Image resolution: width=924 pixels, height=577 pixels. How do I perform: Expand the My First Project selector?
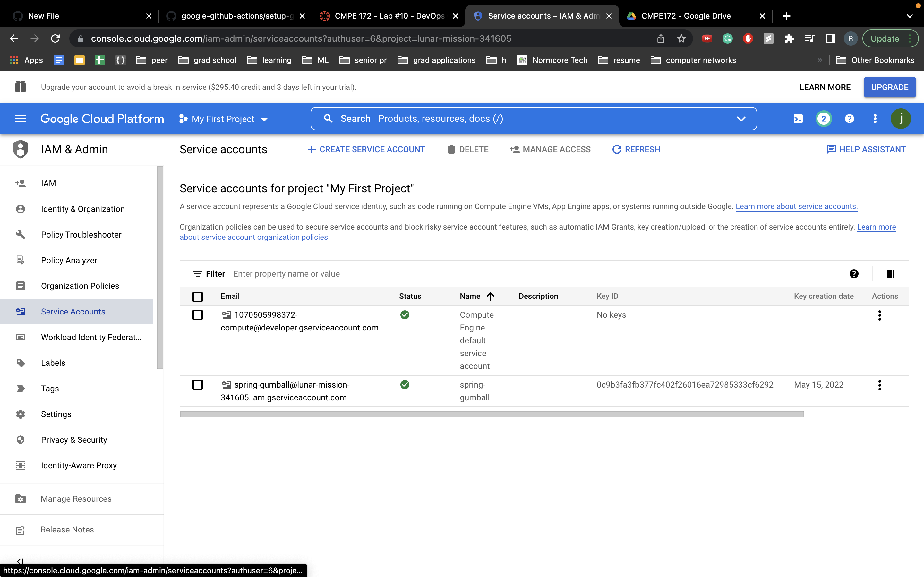224,119
